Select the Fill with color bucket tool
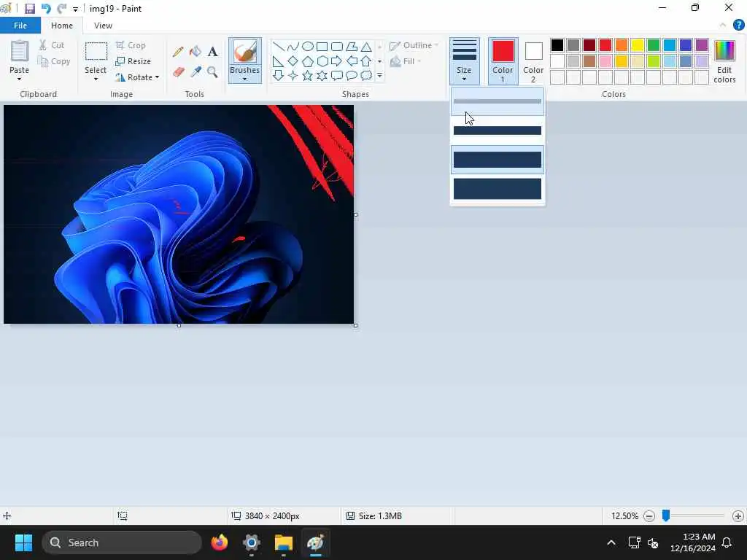Viewport: 747px width, 560px height. pyautogui.click(x=196, y=52)
